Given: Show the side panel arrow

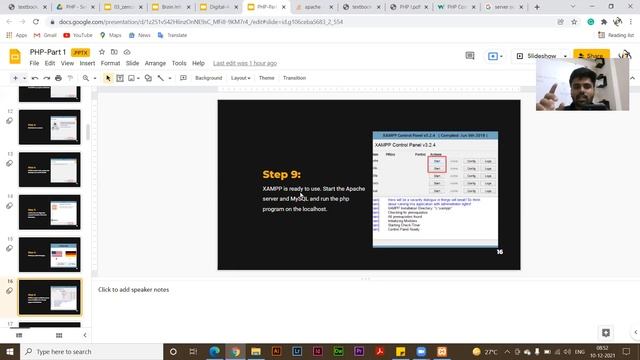Looking at the screenshot, I should (x=636, y=332).
